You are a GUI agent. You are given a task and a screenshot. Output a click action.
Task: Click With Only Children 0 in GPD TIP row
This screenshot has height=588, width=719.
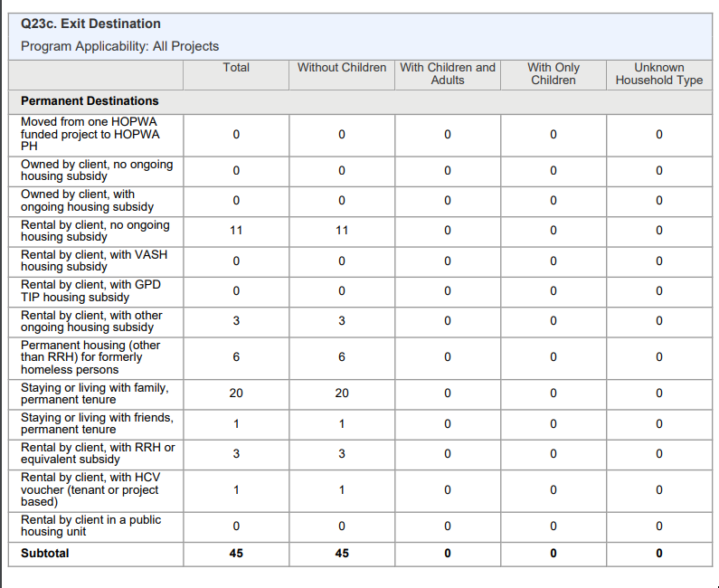click(x=553, y=290)
